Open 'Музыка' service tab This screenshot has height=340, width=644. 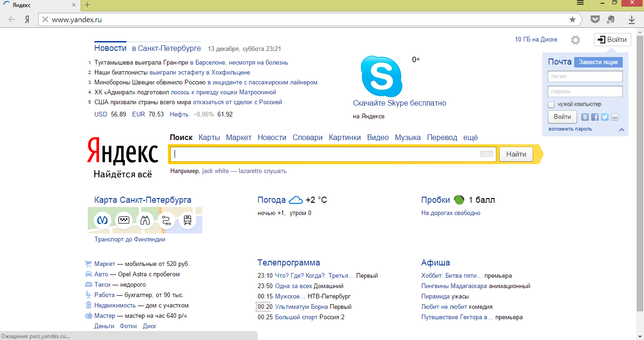[408, 138]
